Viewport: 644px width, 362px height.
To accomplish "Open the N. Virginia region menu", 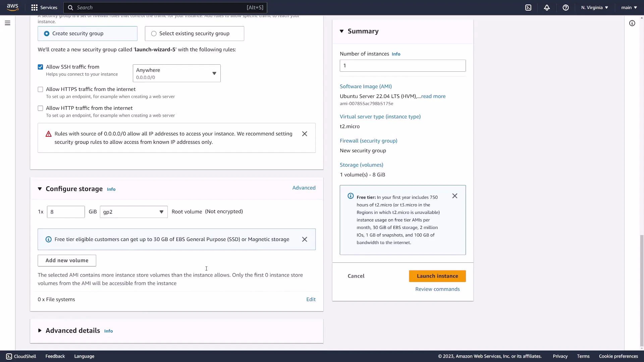I will pyautogui.click(x=594, y=7).
